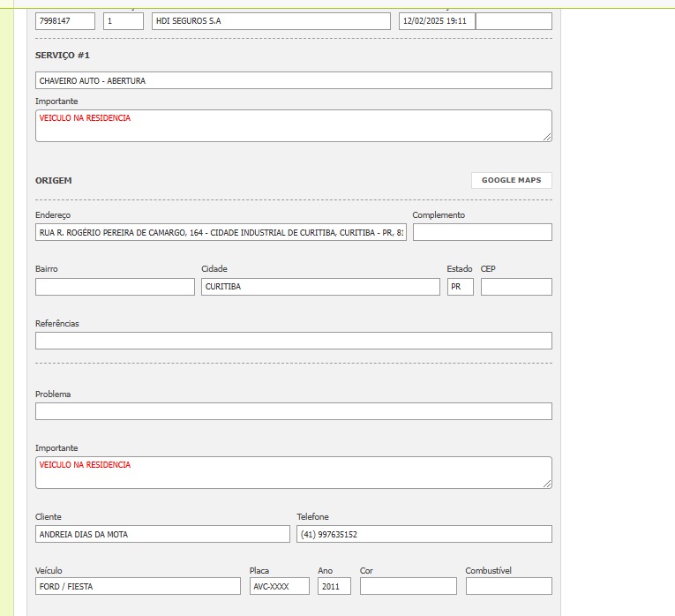Select the Complemento input field

click(x=482, y=232)
